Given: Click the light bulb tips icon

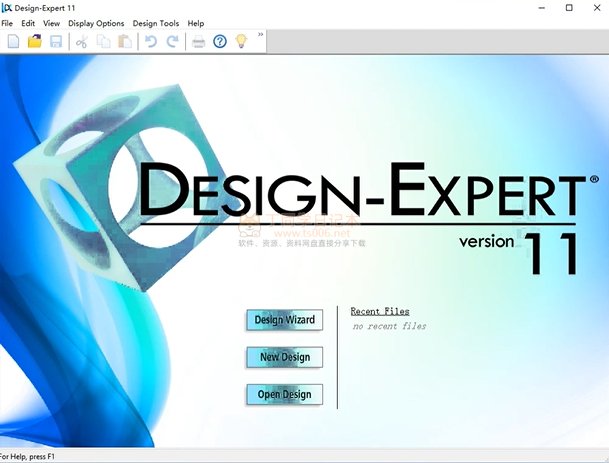Looking at the screenshot, I should pyautogui.click(x=240, y=41).
